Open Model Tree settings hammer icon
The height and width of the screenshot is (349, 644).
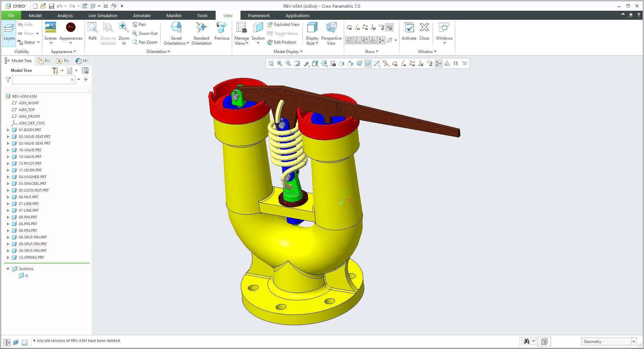[x=55, y=70]
